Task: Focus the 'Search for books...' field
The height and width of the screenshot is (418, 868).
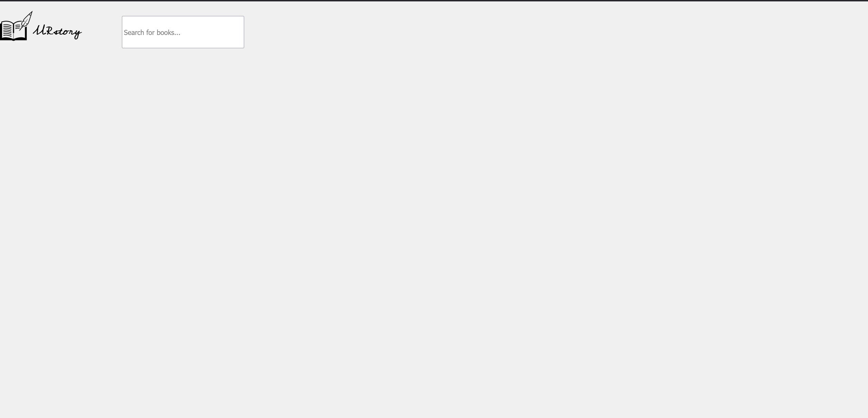Action: 183,32
